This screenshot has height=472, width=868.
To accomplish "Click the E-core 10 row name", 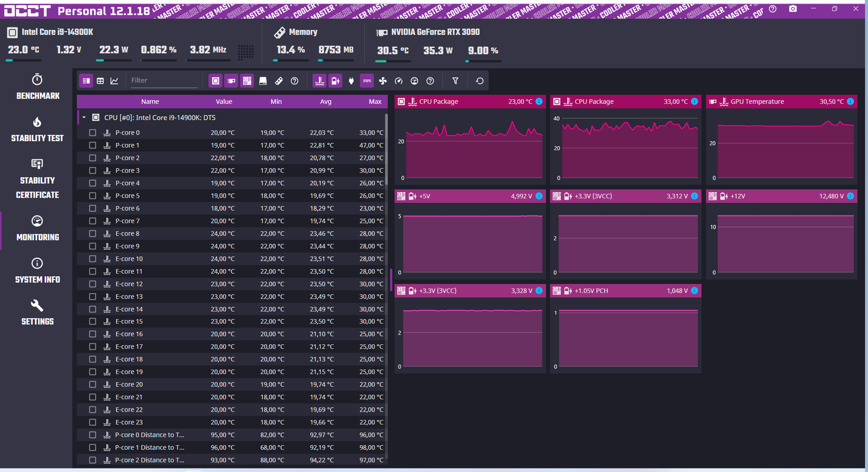I will coord(129,259).
